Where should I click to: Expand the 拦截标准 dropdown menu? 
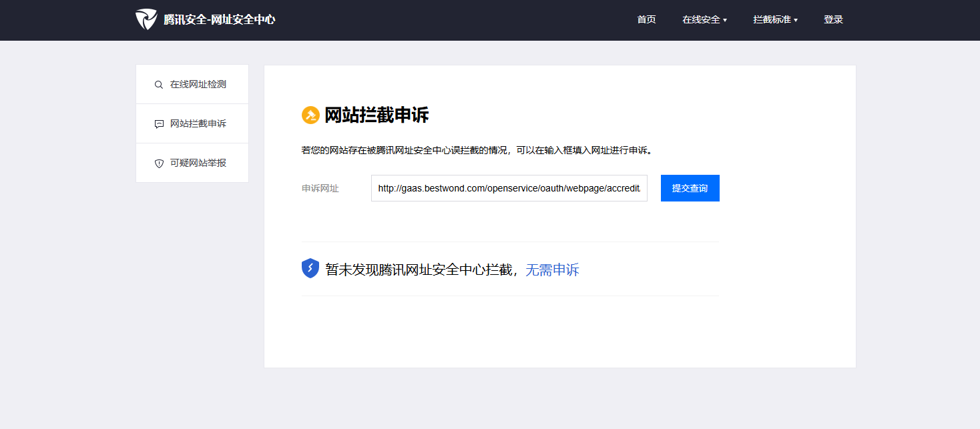[775, 20]
